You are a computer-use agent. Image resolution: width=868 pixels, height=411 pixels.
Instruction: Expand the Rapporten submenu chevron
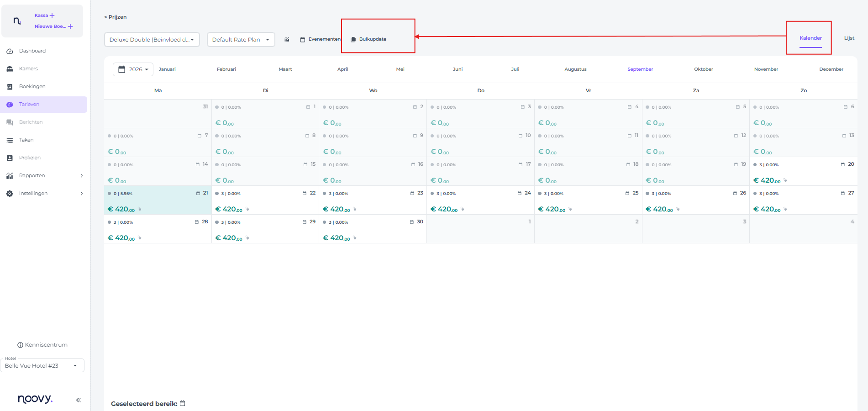[x=82, y=176]
